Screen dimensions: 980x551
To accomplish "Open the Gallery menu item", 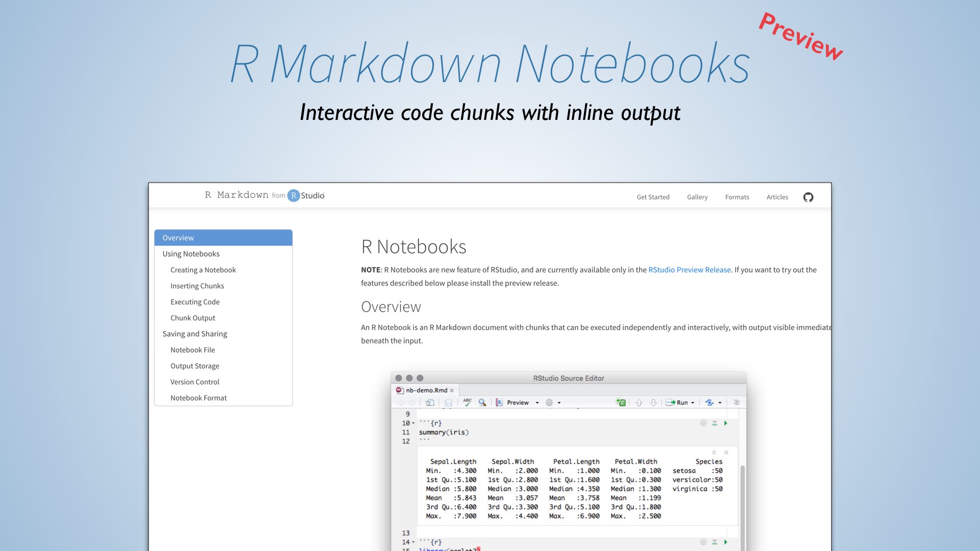I will coord(697,197).
